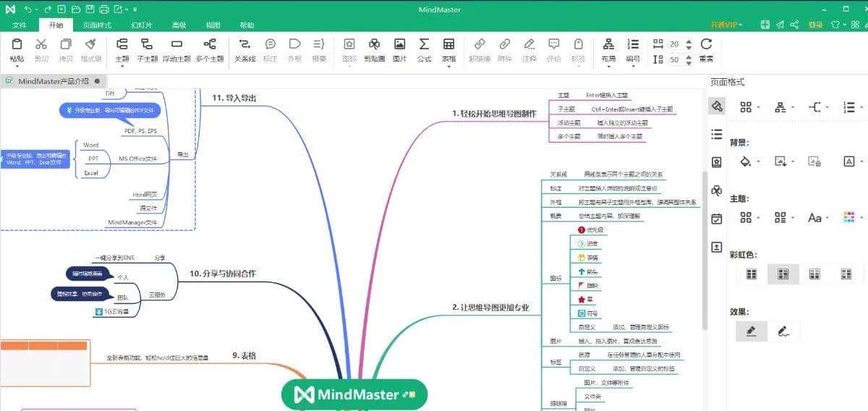Save the document with the disk icon

tap(89, 9)
